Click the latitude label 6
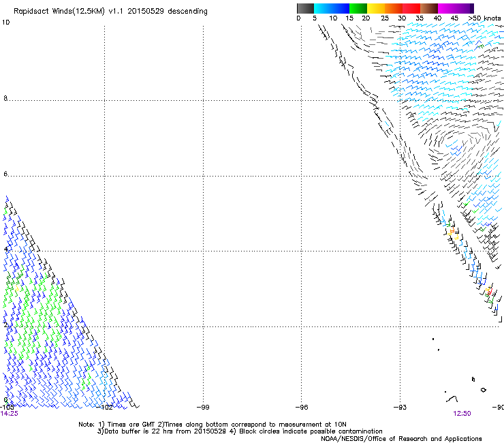504x443 pixels. click(5, 174)
